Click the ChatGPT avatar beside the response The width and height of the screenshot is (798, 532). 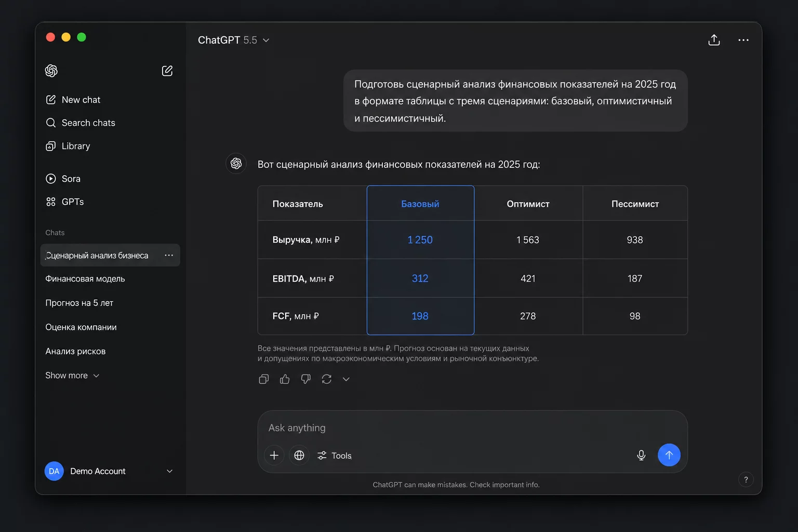tap(236, 164)
